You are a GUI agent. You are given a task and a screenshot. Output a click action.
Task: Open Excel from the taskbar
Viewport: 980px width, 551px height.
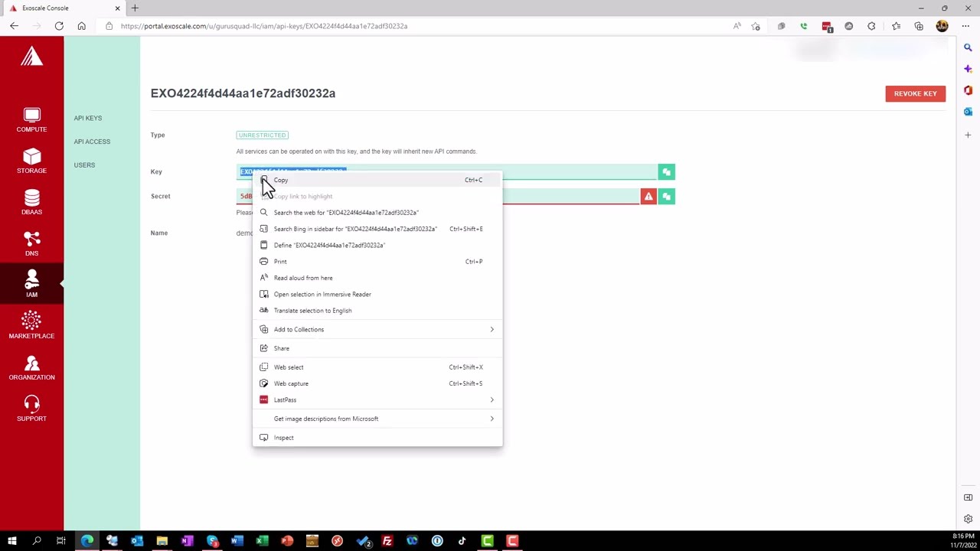coord(262,541)
